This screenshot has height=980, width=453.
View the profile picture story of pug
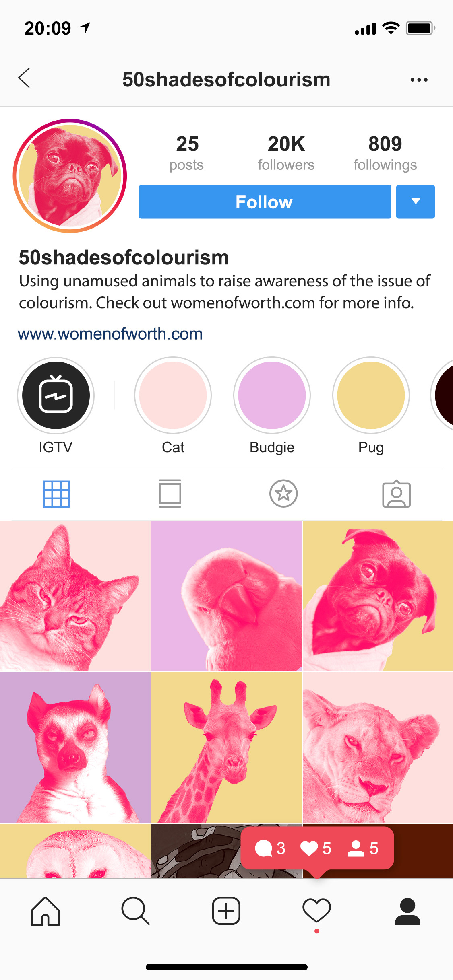[x=70, y=176]
